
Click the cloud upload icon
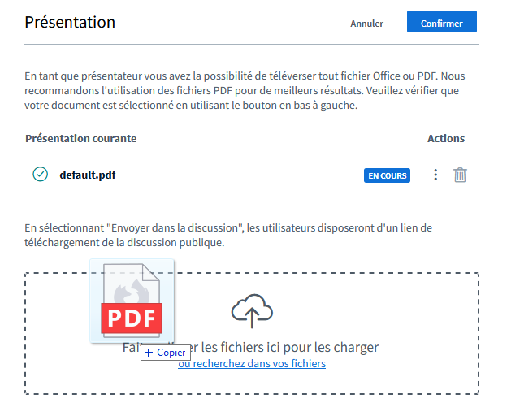pos(252,311)
